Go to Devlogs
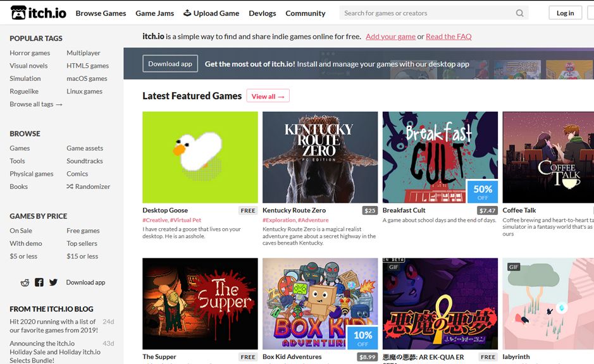 [262, 13]
